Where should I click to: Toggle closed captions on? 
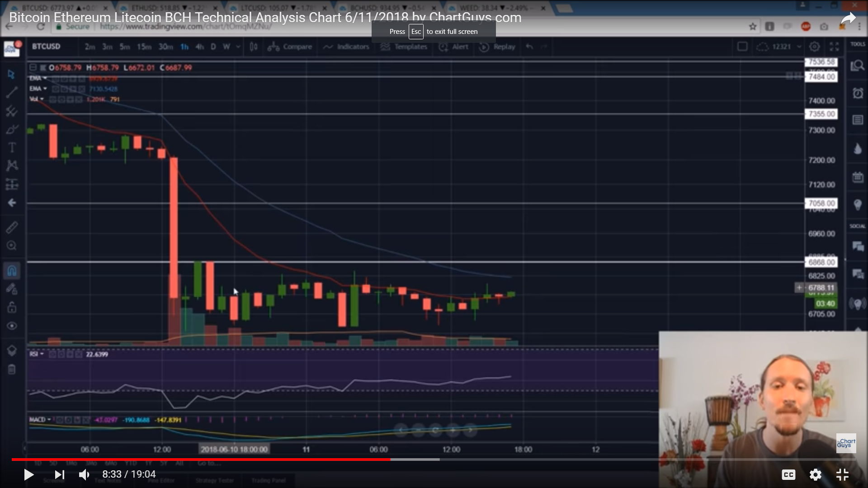pyautogui.click(x=788, y=474)
